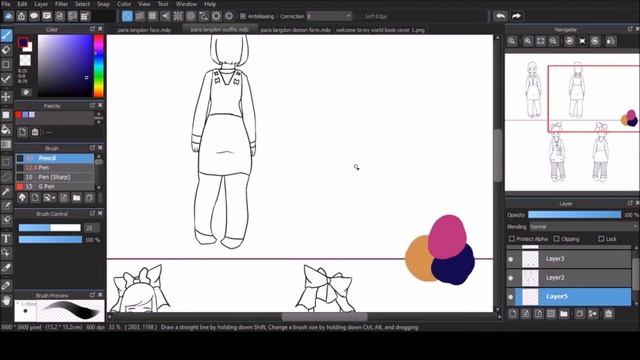Select the Eraser tool

(x=6, y=50)
